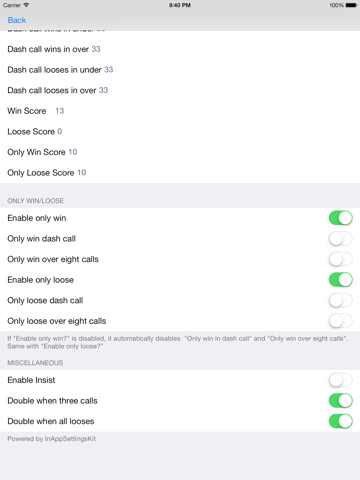Change the Only Win Score value

point(73,152)
